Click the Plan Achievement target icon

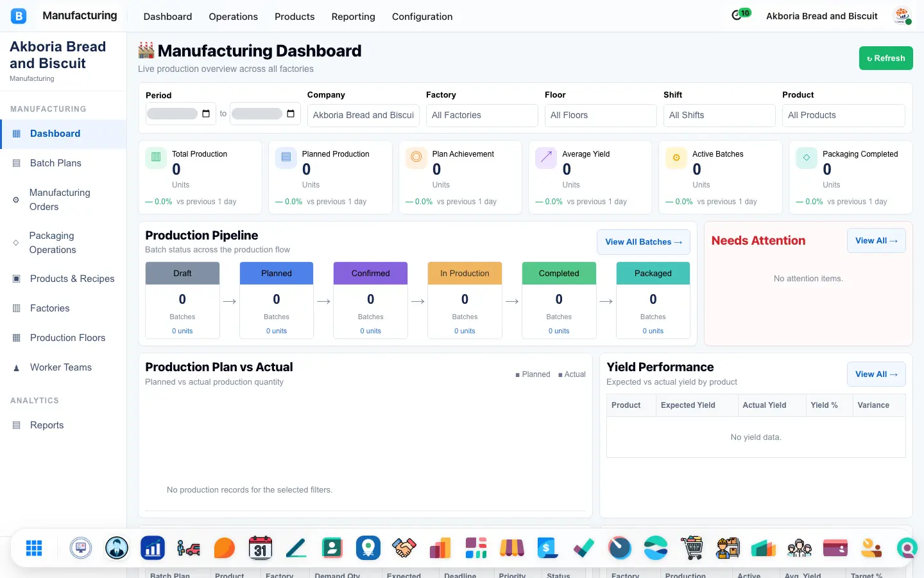[x=416, y=157]
